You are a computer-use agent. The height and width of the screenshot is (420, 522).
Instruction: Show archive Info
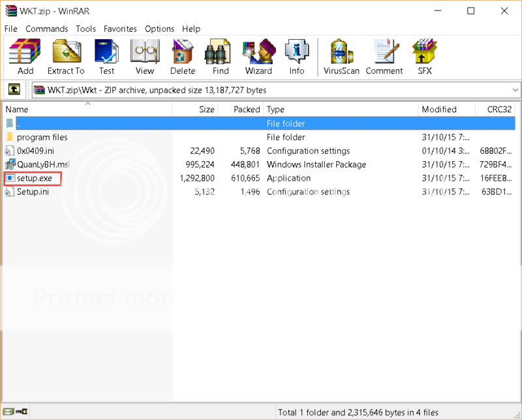(x=297, y=57)
